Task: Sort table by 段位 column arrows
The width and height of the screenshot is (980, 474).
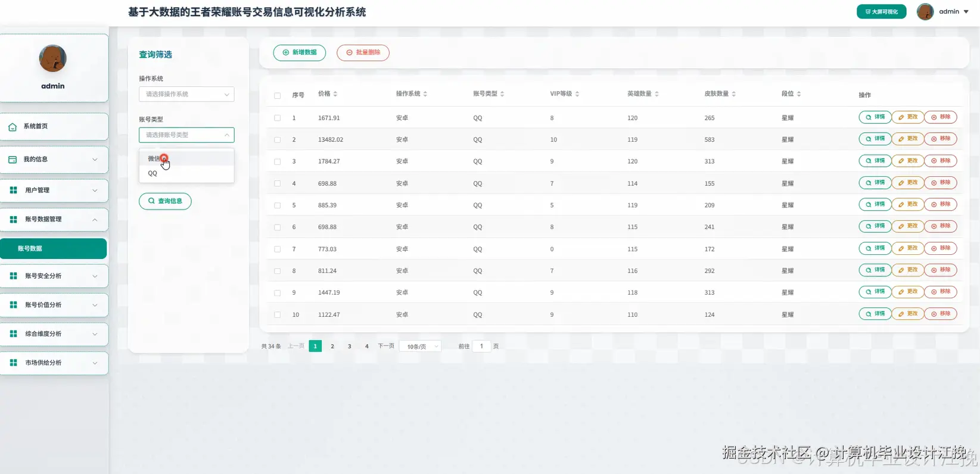Action: point(799,94)
